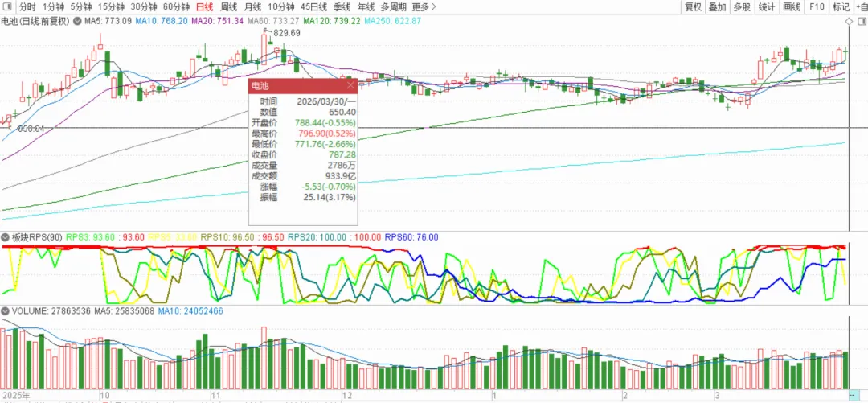Screen dimensions: 868x403
Task: Toggle the right side panel icon
Action: (x=862, y=21)
